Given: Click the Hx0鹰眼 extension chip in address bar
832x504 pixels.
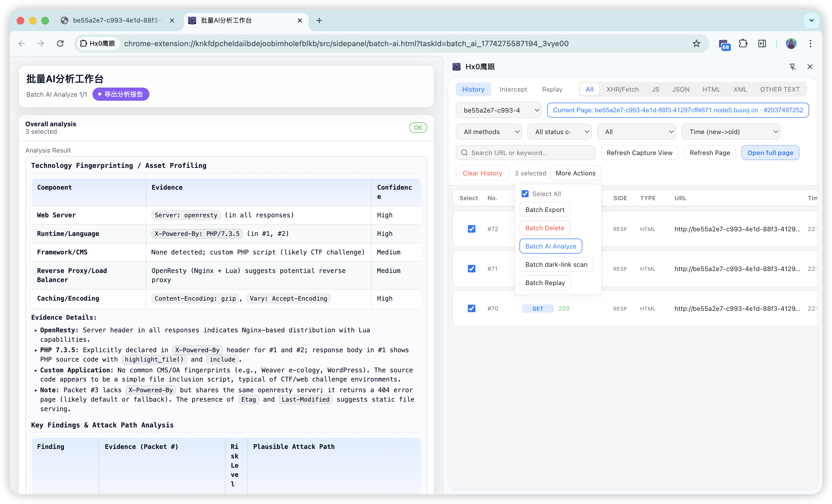Looking at the screenshot, I should (97, 44).
